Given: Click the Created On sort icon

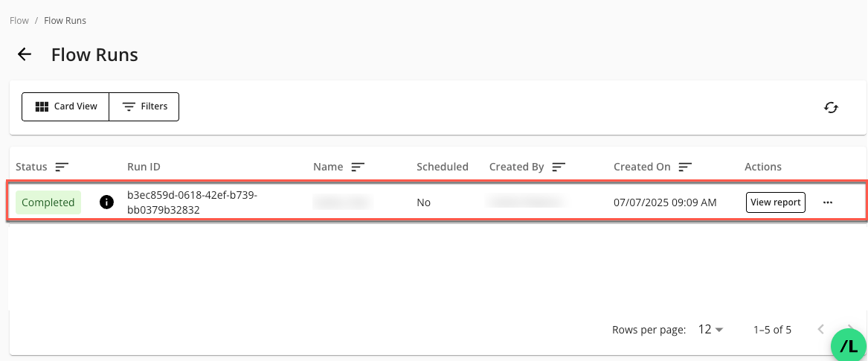Looking at the screenshot, I should click(685, 167).
